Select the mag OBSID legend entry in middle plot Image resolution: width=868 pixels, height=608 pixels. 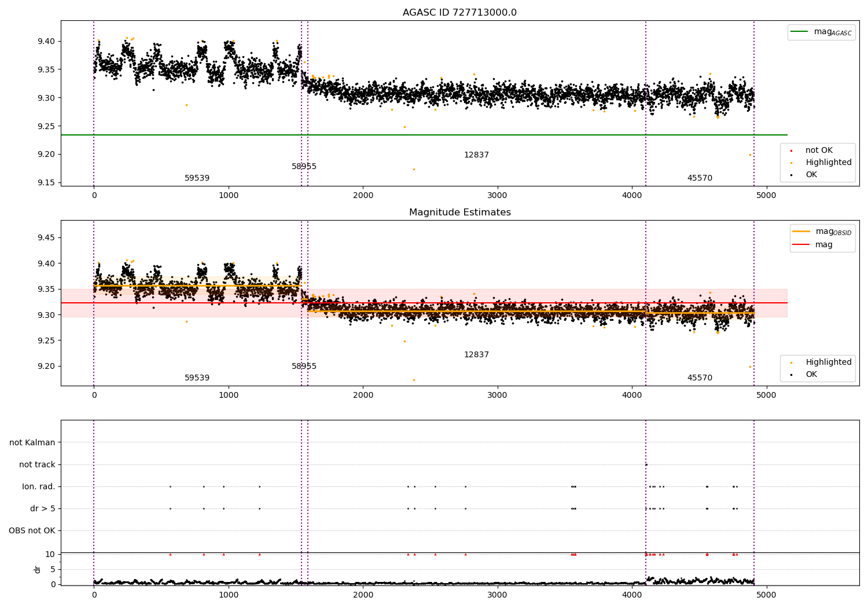[822, 232]
